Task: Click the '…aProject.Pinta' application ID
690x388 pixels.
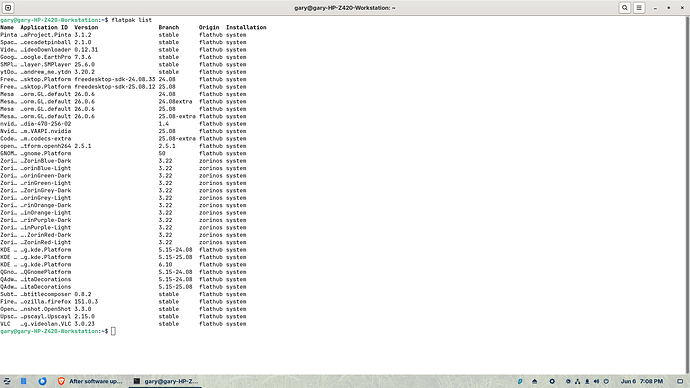Action: 45,35
